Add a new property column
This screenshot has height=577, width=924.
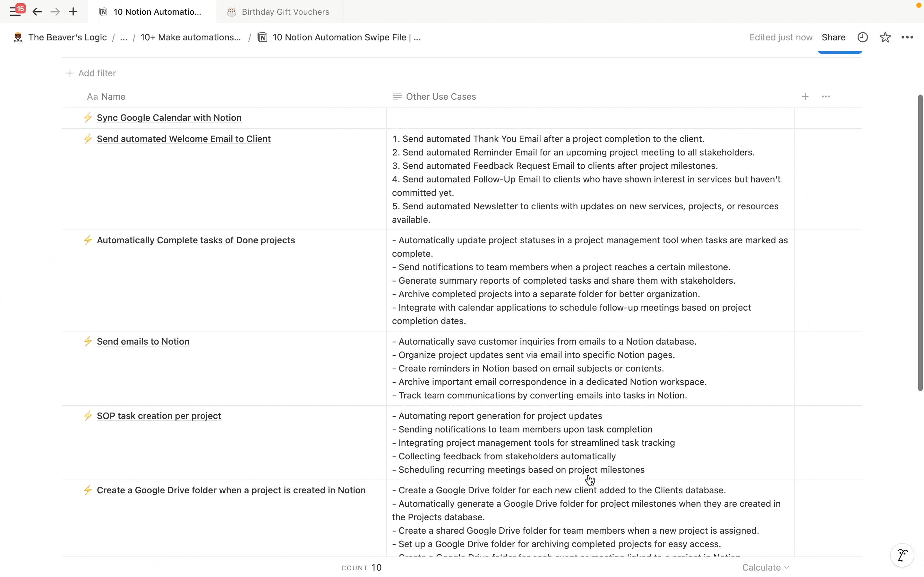coord(805,97)
